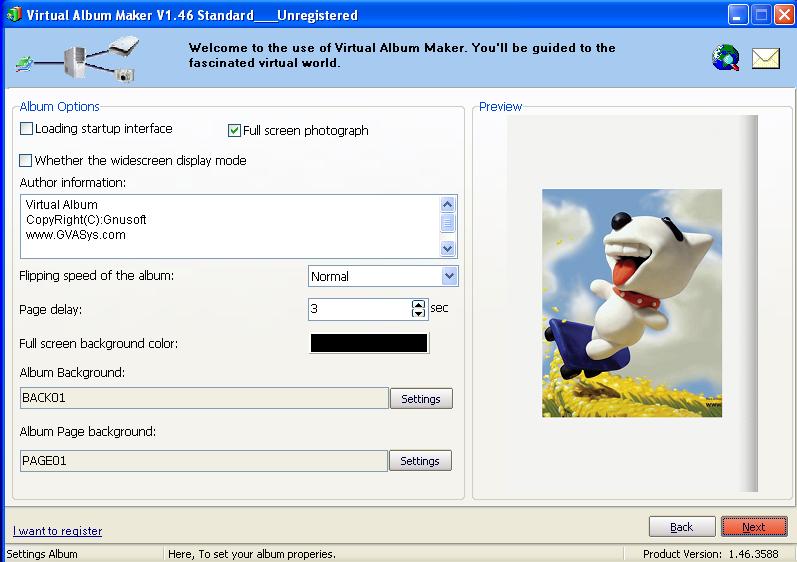This screenshot has height=562, width=797.
Task: Close the Virtual Album Maker window
Action: coord(784,15)
